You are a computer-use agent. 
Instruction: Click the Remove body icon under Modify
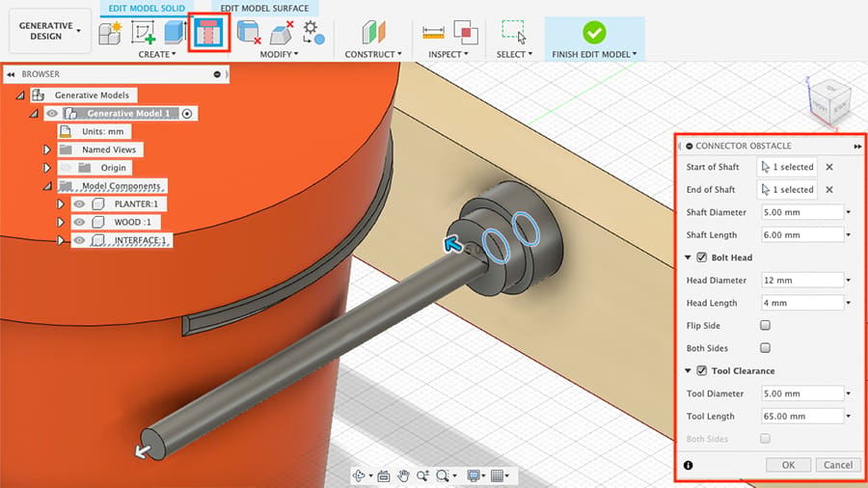pyautogui.click(x=249, y=33)
